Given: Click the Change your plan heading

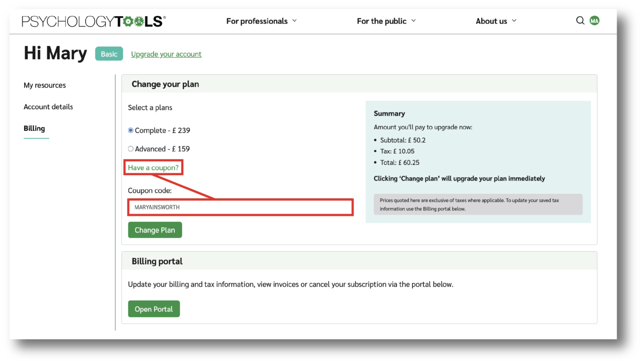Looking at the screenshot, I should 165,84.
